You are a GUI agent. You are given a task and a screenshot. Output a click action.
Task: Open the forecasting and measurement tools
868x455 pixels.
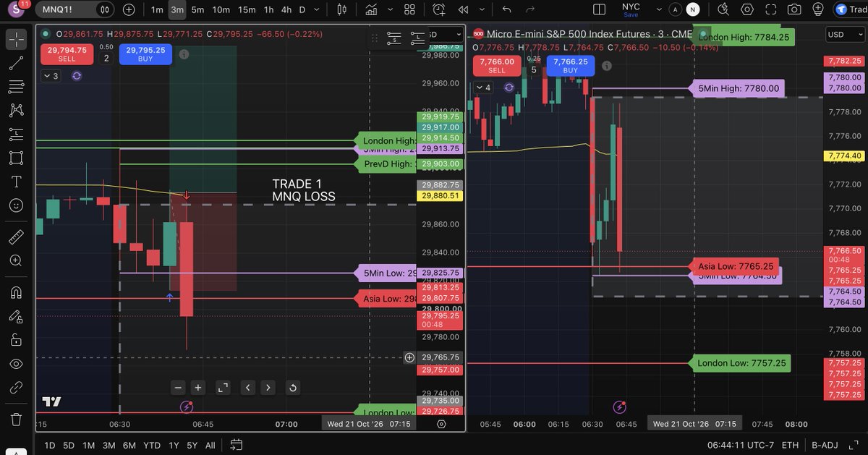[16, 134]
